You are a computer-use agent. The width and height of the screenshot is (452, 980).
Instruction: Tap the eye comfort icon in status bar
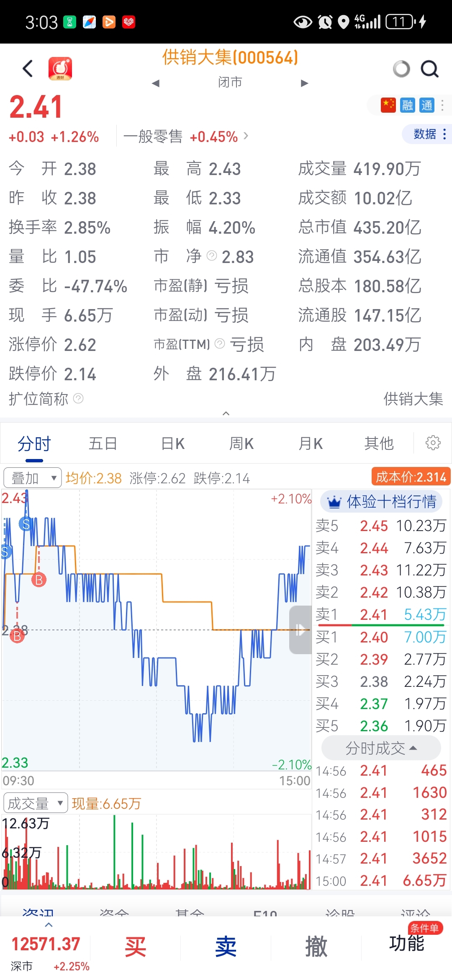303,22
